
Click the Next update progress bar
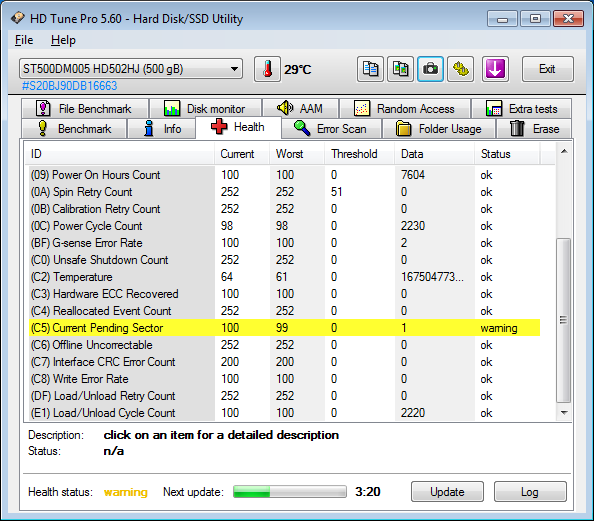290,492
